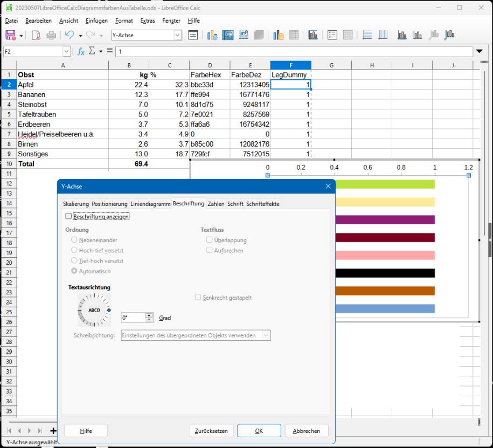Open the Sum function dropdown arrow
Viewport: 493px width, 448px height.
101,51
